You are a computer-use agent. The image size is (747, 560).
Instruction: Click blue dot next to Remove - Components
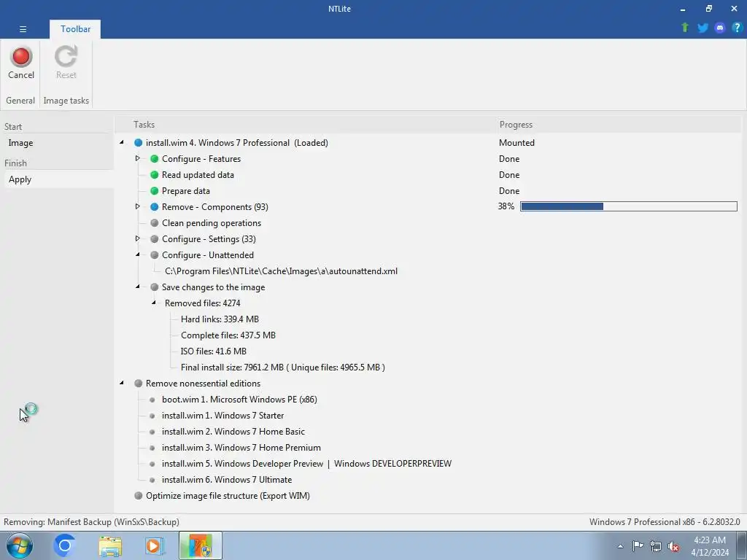155,206
